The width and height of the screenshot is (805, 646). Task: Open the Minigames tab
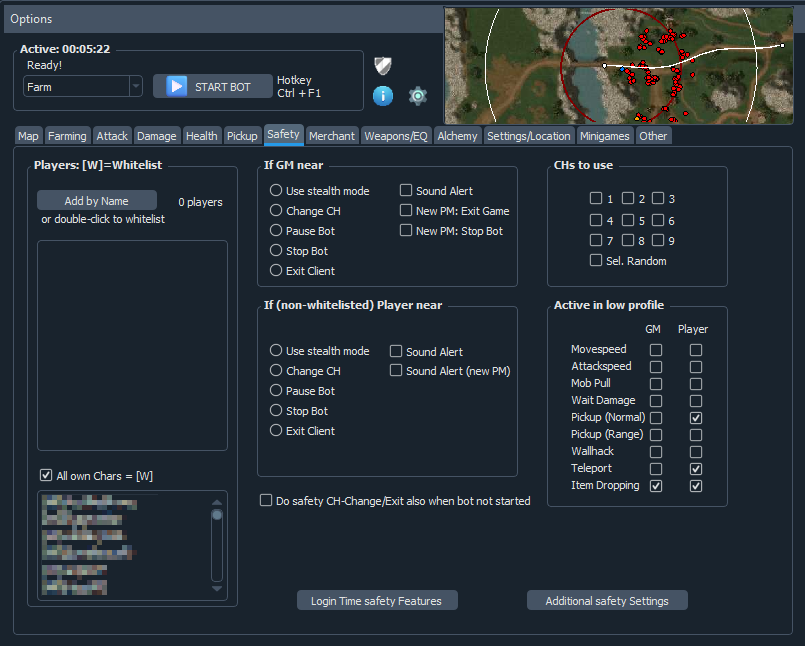click(x=605, y=136)
